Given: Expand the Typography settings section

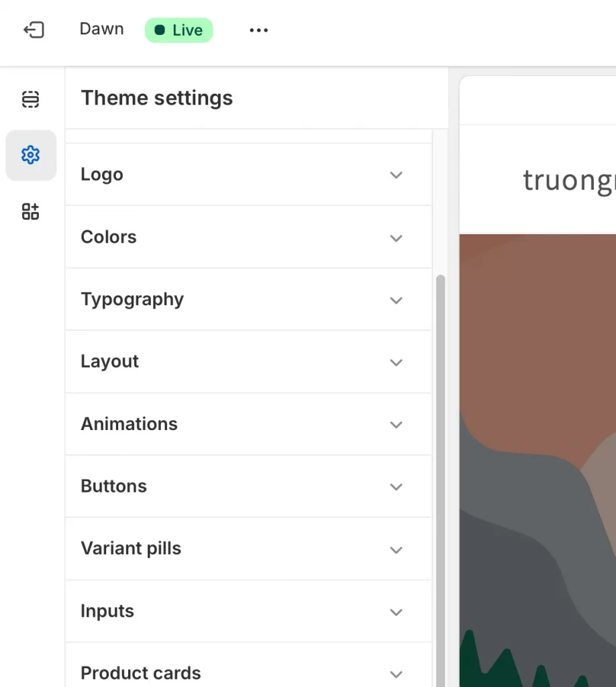Looking at the screenshot, I should [248, 299].
